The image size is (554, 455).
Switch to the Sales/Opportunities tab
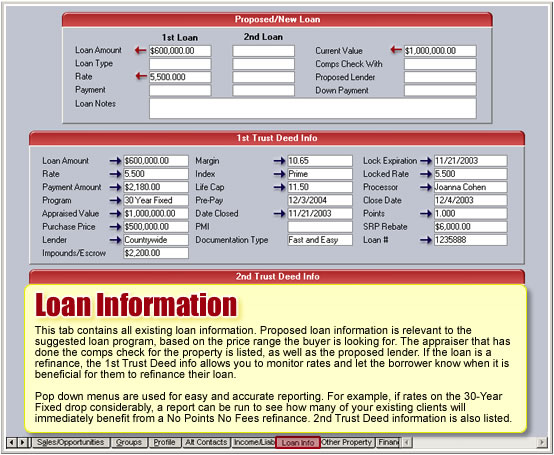pos(71,442)
